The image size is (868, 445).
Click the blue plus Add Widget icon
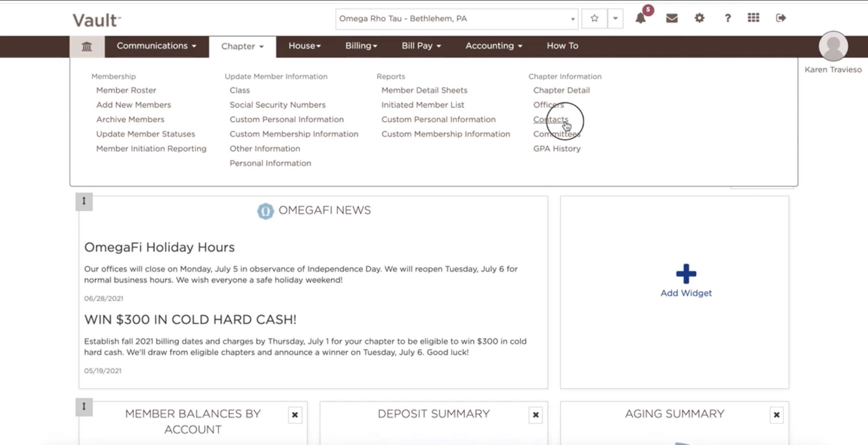[686, 274]
